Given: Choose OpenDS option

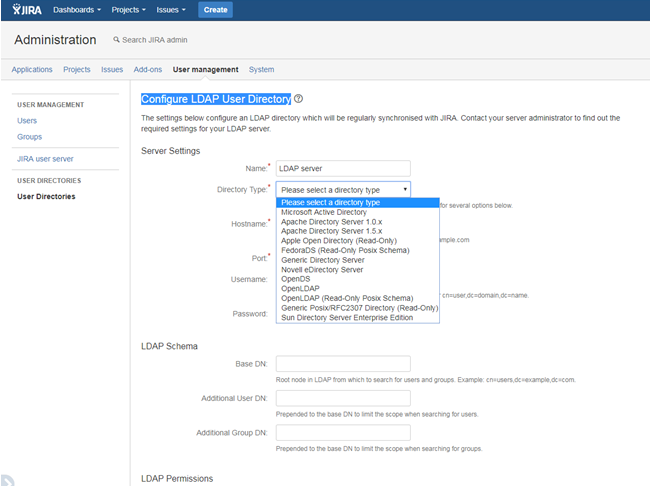Looking at the screenshot, I should pyautogui.click(x=358, y=279).
